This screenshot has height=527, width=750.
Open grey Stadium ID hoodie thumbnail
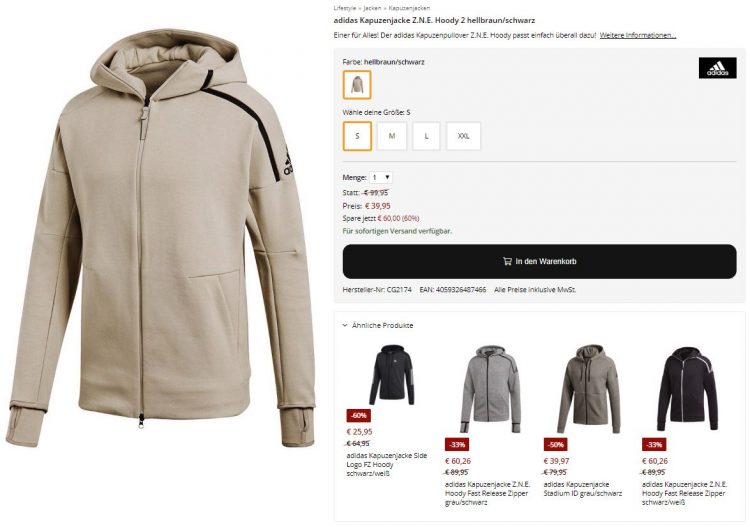pos(589,389)
